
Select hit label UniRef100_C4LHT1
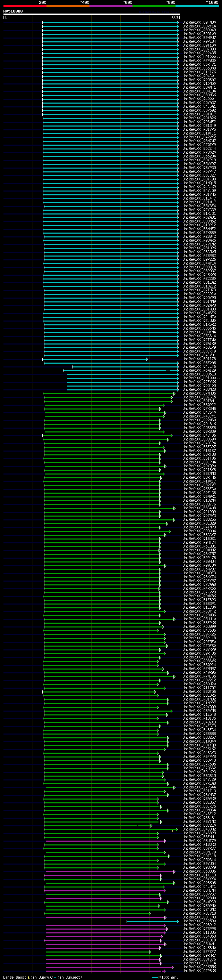tap(199, 886)
